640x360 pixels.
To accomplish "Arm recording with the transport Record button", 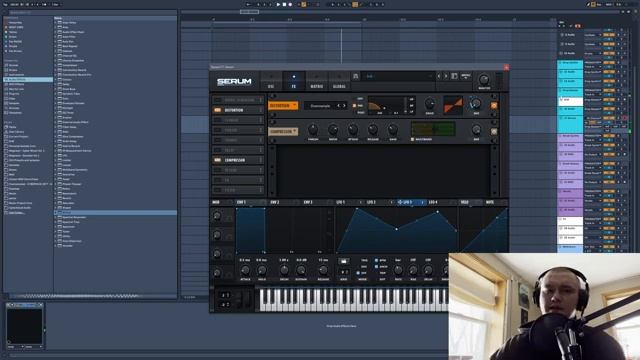I will click(x=290, y=4).
